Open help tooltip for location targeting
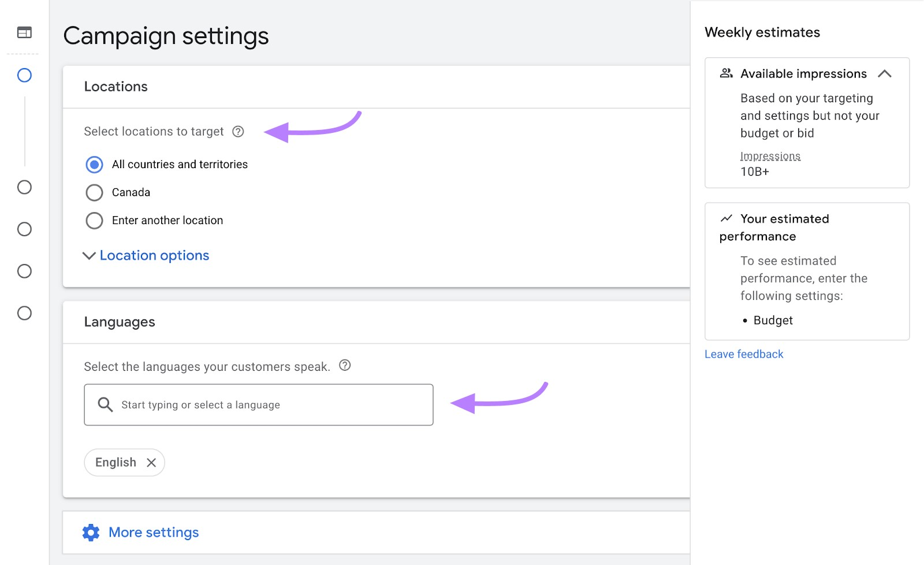The image size is (924, 565). pos(239,132)
